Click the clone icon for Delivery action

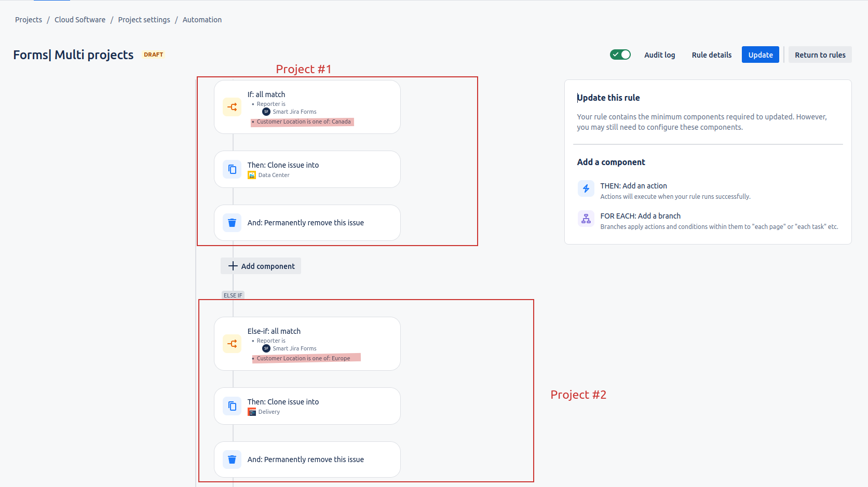click(232, 406)
